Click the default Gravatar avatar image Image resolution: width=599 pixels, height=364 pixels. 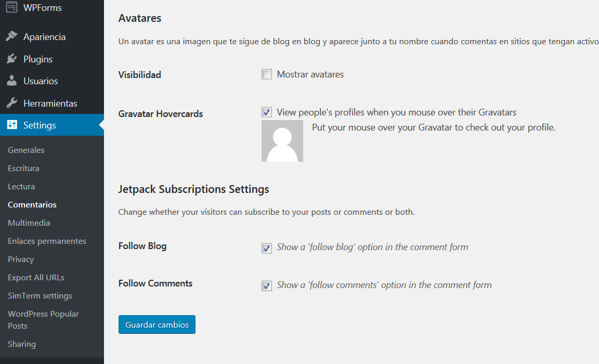click(x=282, y=141)
